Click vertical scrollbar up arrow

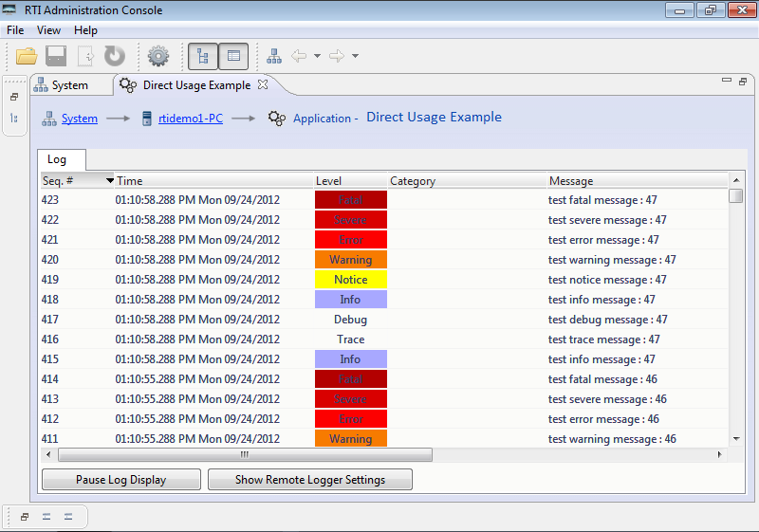[736, 180]
